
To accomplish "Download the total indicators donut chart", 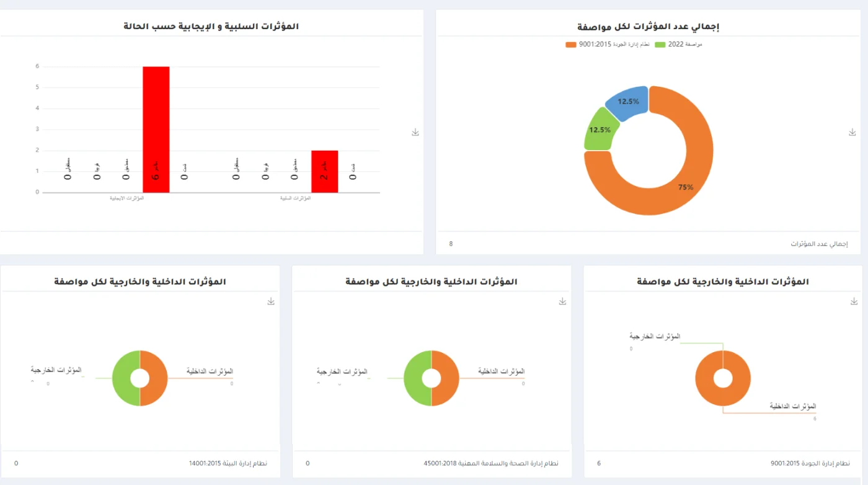I will [x=852, y=132].
